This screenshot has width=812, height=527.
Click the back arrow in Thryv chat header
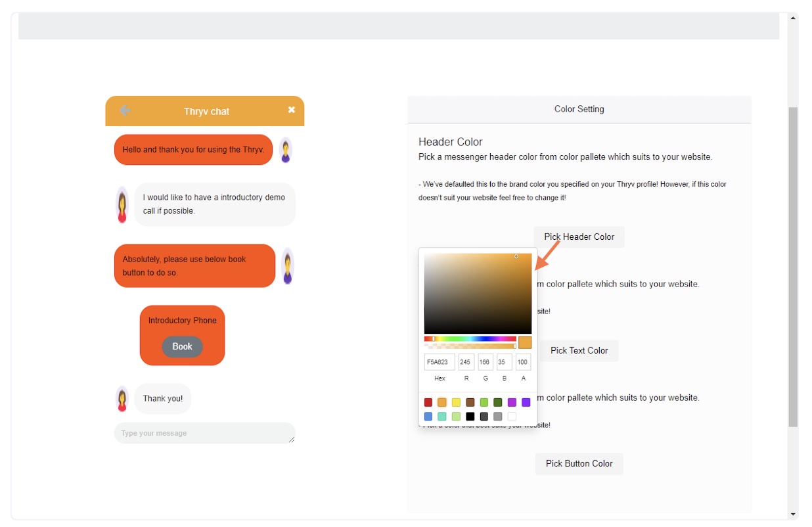point(125,110)
